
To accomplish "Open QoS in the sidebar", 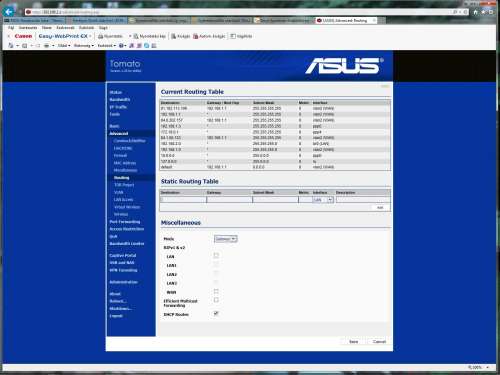I will (x=113, y=236).
